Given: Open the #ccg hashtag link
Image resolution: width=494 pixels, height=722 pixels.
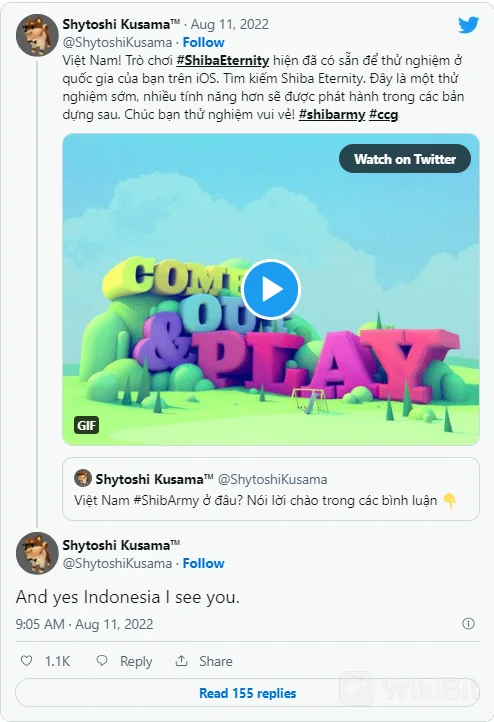Looking at the screenshot, I should click(x=384, y=114).
